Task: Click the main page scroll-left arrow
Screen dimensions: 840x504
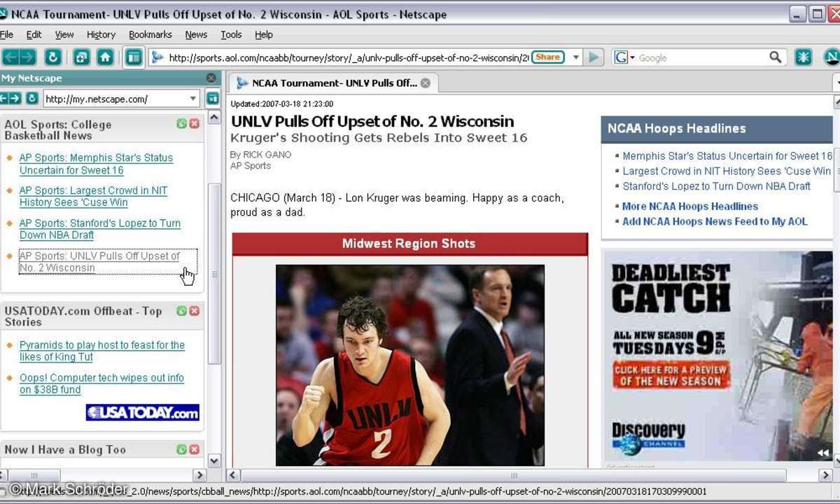Action: (234, 475)
